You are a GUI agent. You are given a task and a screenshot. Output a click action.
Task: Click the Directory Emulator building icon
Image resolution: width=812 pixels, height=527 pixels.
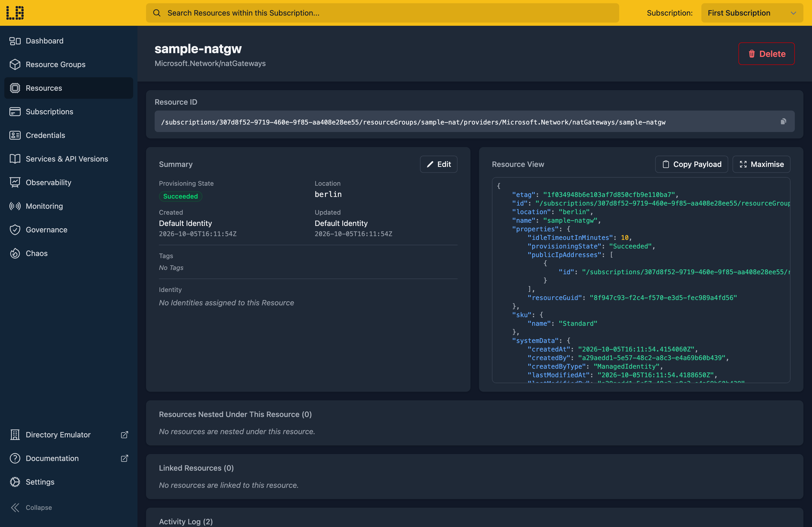(15, 435)
